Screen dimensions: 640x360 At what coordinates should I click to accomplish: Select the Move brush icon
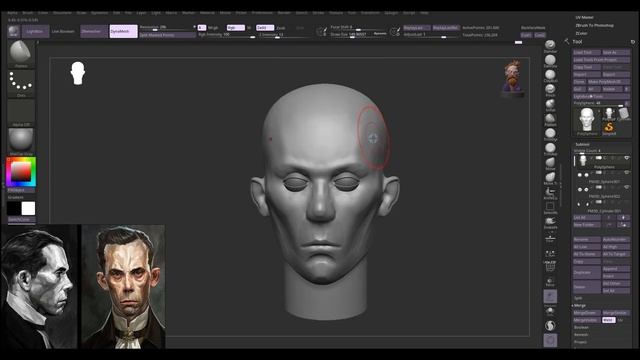point(550,163)
